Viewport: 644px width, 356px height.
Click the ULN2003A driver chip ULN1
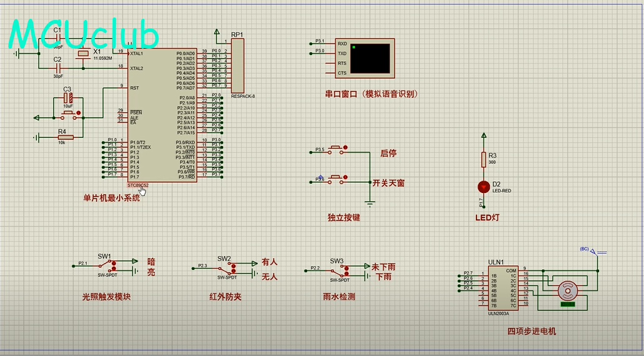[x=503, y=289]
